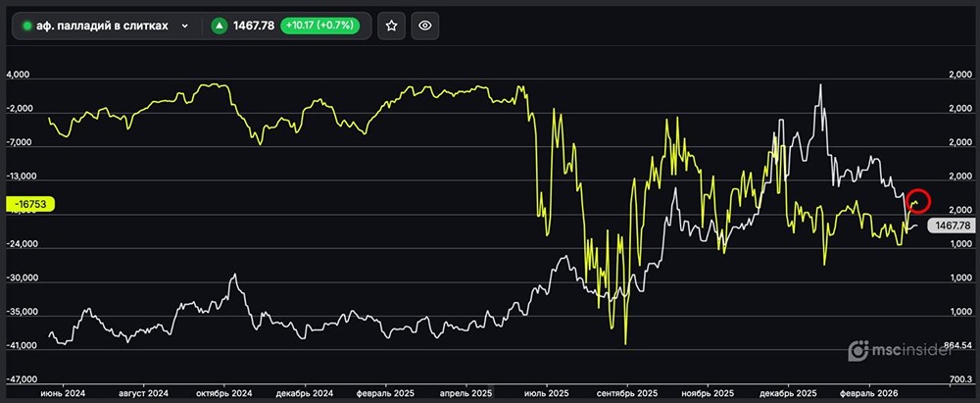Click the -47,000 left axis label
Image resolution: width=980 pixels, height=403 pixels.
[21, 379]
